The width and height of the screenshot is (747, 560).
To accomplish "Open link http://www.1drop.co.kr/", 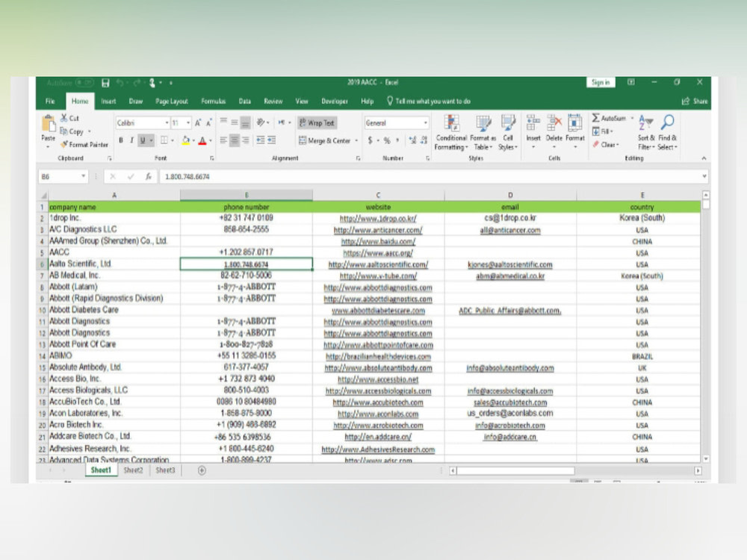I will coord(378,219).
